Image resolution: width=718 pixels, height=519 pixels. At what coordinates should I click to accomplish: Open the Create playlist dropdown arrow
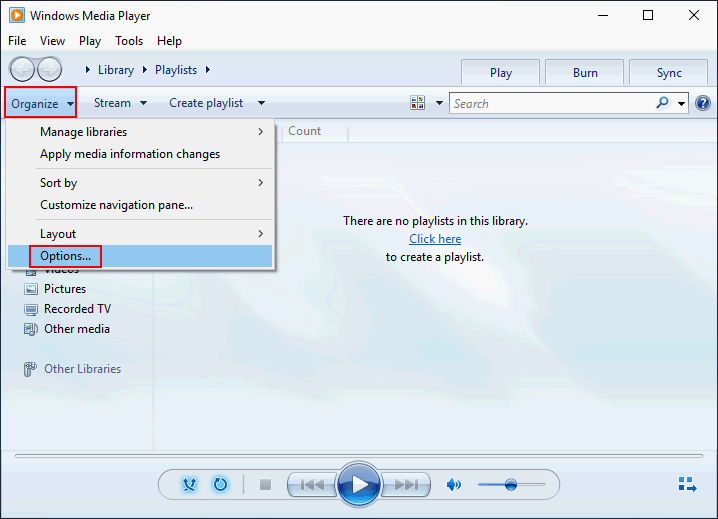pyautogui.click(x=261, y=103)
